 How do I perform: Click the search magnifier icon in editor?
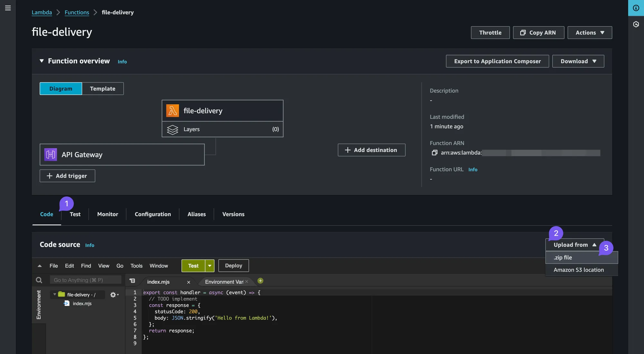pyautogui.click(x=39, y=280)
